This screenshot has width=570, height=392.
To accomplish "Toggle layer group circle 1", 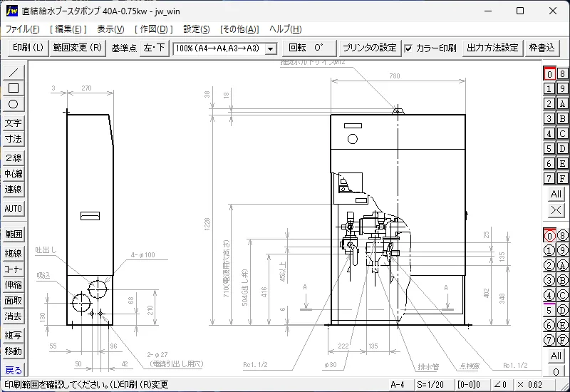I will [549, 250].
